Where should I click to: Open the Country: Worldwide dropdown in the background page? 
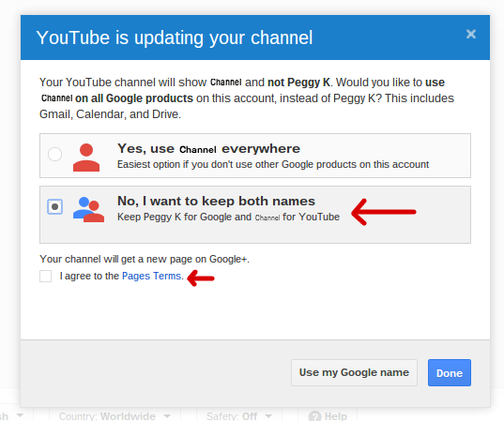click(x=115, y=416)
